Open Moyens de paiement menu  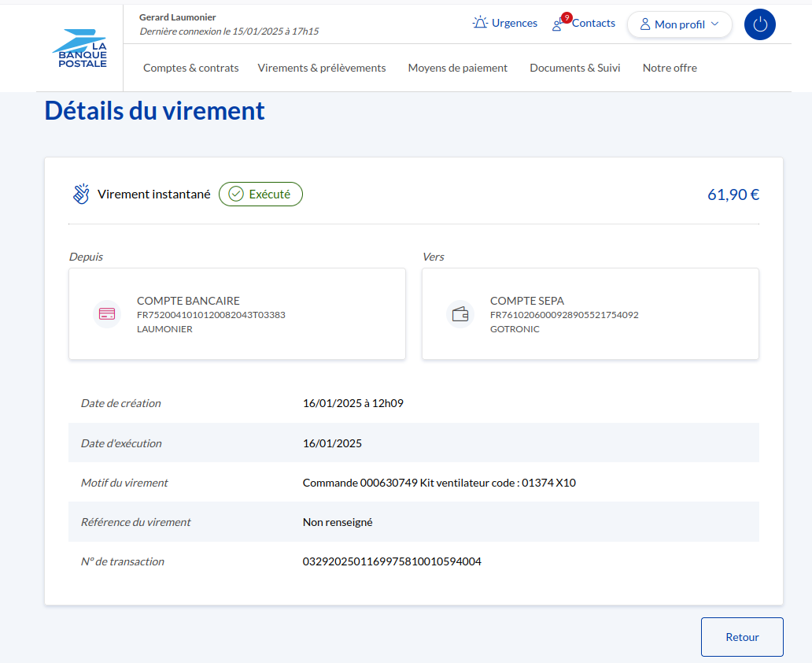click(x=457, y=68)
